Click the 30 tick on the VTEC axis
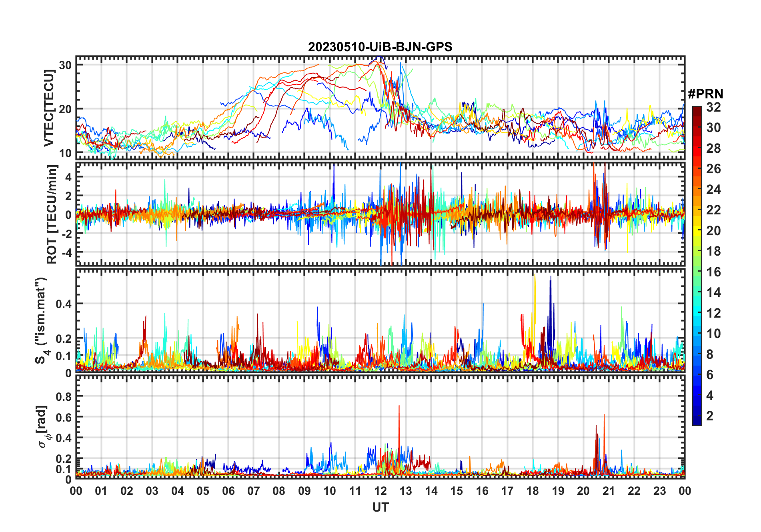Screen dimensions: 761x532 [x=65, y=65]
